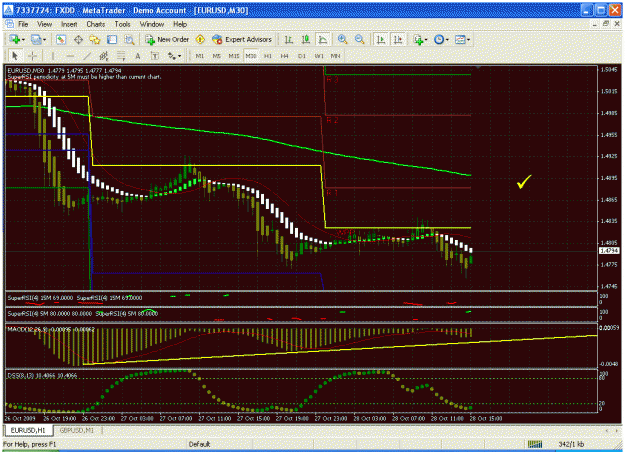The width and height of the screenshot is (625, 452).
Task: Switch chart to H1 timeframe
Action: (x=268, y=56)
